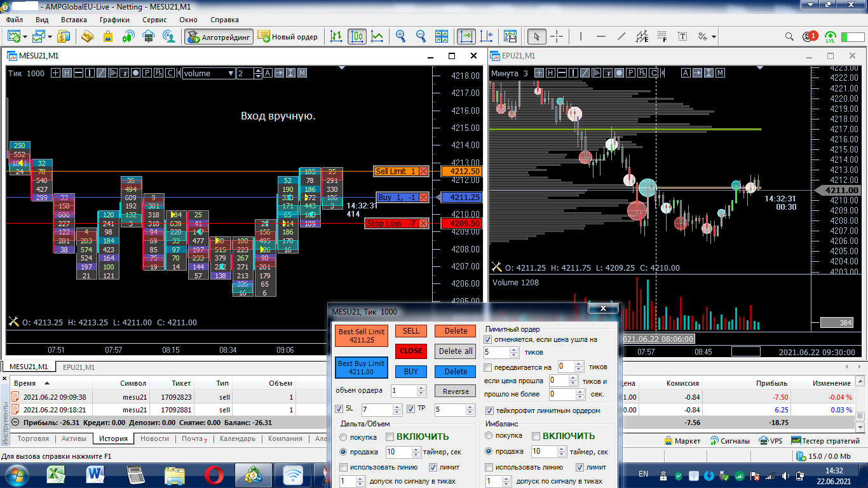
Task: Zoom in on the chart
Action: coord(400,37)
